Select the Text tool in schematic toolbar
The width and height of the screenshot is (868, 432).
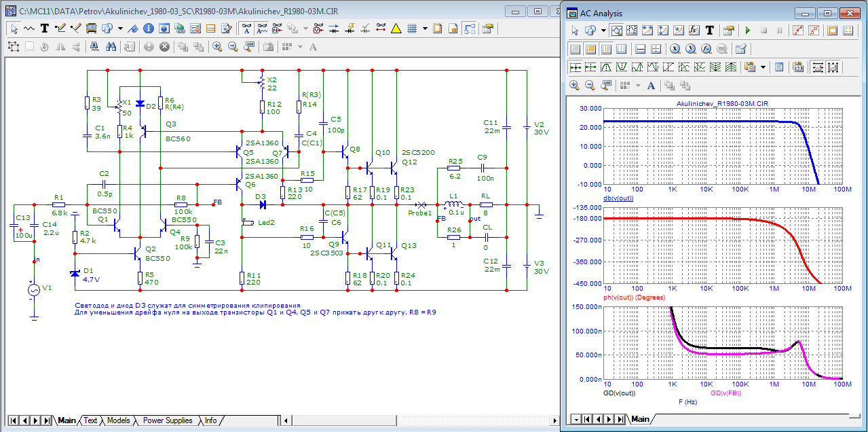pos(44,29)
